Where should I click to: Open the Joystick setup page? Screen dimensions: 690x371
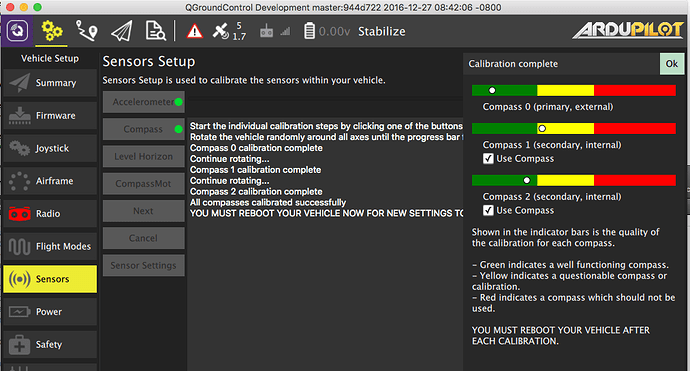pos(50,148)
